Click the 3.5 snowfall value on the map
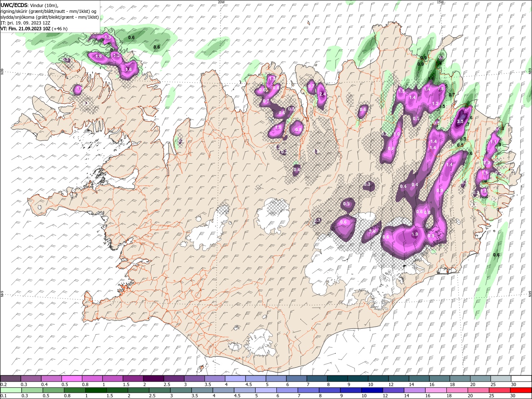 point(460,121)
